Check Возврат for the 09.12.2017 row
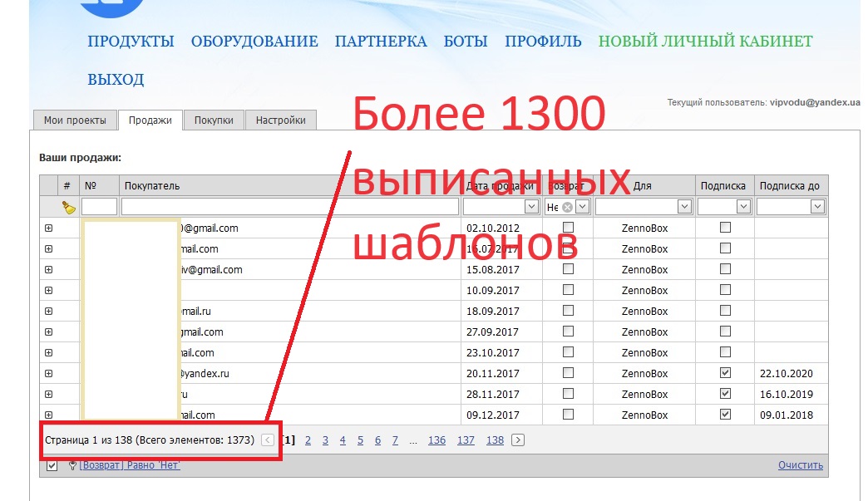The width and height of the screenshot is (868, 501). [568, 415]
